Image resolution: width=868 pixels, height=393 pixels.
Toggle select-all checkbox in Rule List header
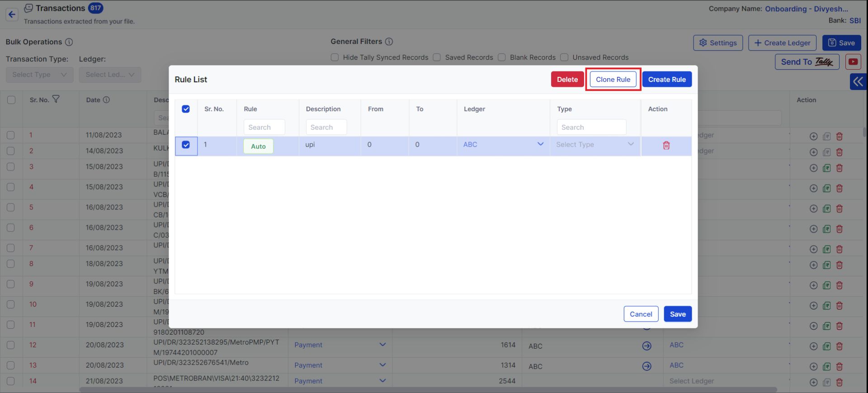click(x=186, y=109)
